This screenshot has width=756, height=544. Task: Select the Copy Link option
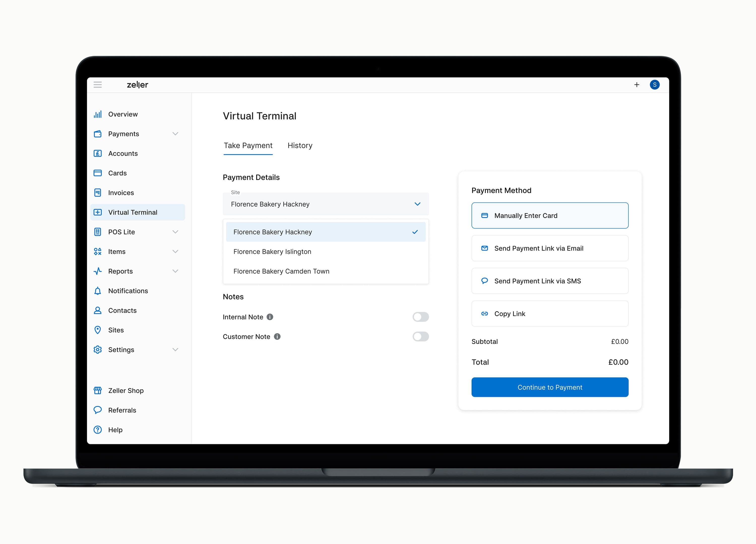pos(550,314)
